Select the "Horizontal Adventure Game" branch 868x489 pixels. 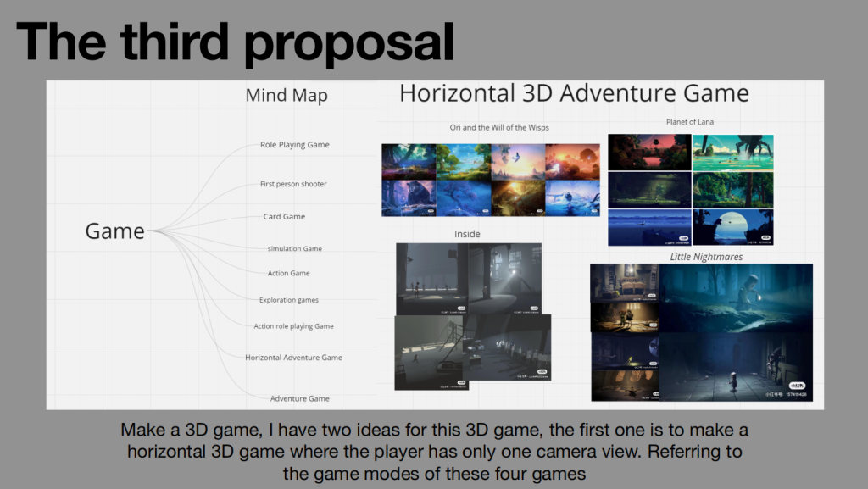[x=293, y=358]
